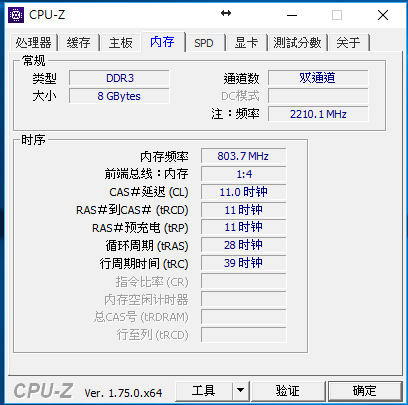Minimize the CPU-Z window

[292, 15]
